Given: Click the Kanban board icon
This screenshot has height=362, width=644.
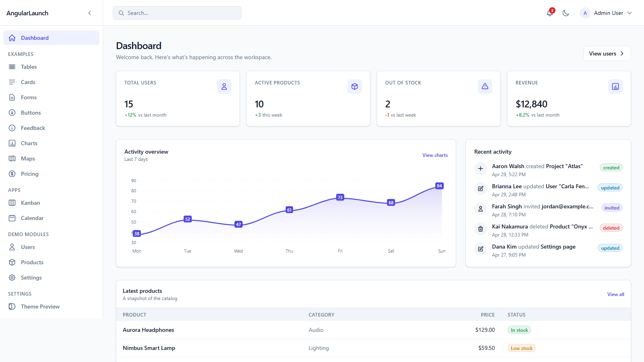Looking at the screenshot, I should point(12,203).
